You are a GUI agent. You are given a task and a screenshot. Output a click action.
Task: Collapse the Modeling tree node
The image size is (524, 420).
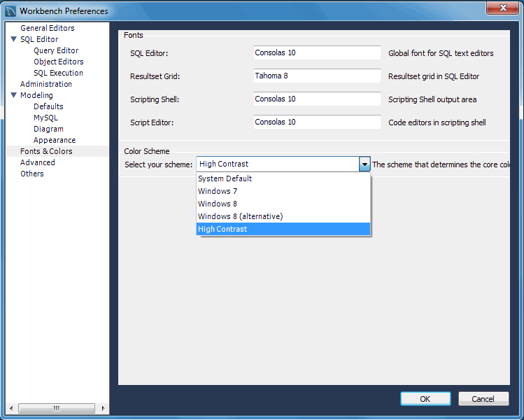point(14,95)
